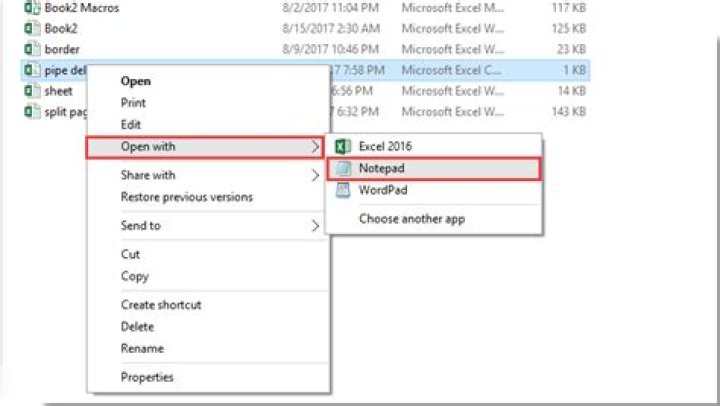The width and height of the screenshot is (720, 406).
Task: Click the 14 KB size value
Action: tap(572, 91)
